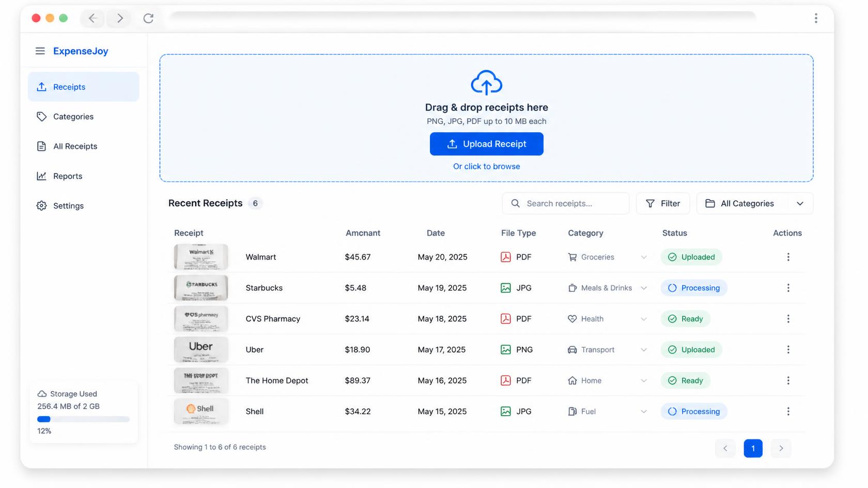The image size is (868, 488).
Task: Open Categories in the sidebar
Action: point(84,116)
